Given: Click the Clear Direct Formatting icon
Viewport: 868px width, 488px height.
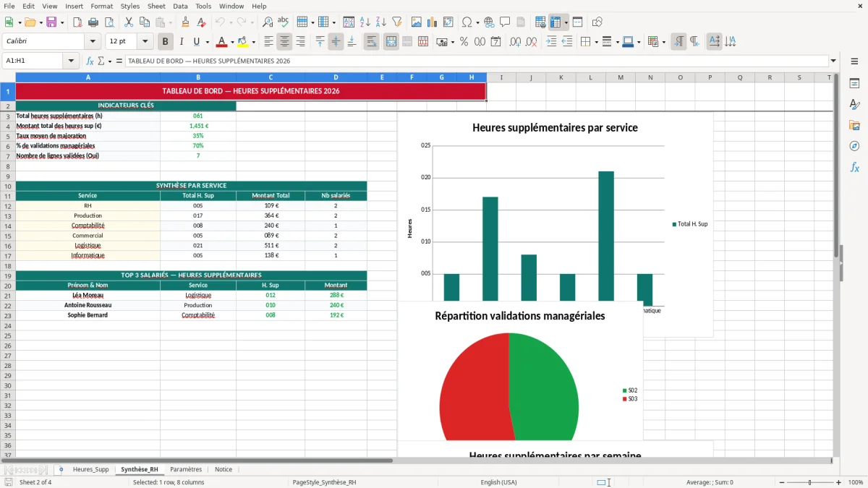Looking at the screenshot, I should tap(200, 22).
